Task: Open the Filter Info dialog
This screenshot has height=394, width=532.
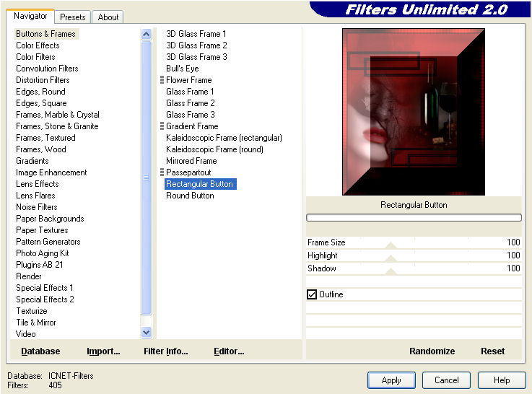Action: pos(165,351)
